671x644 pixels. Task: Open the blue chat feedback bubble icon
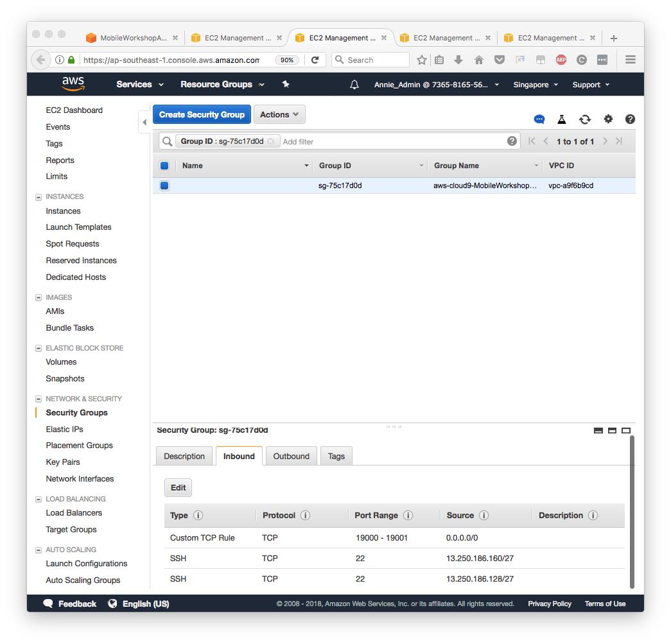(539, 119)
